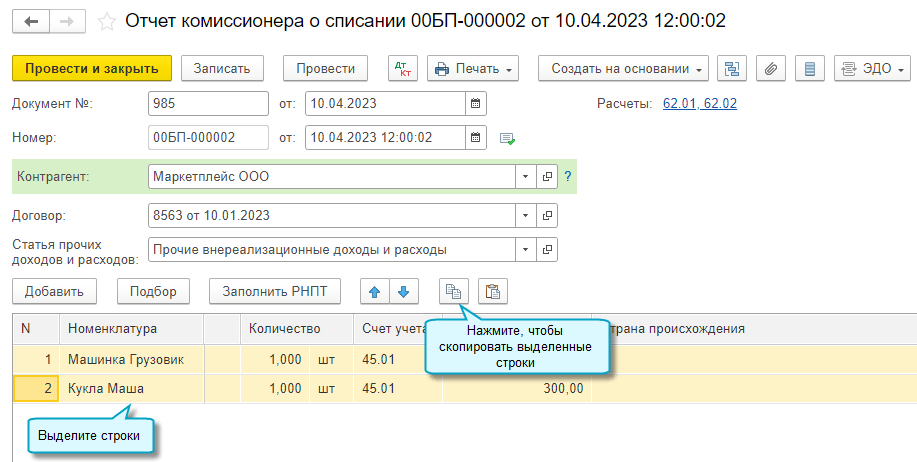Click amount 300,00 in Кукла Маша row

point(517,388)
